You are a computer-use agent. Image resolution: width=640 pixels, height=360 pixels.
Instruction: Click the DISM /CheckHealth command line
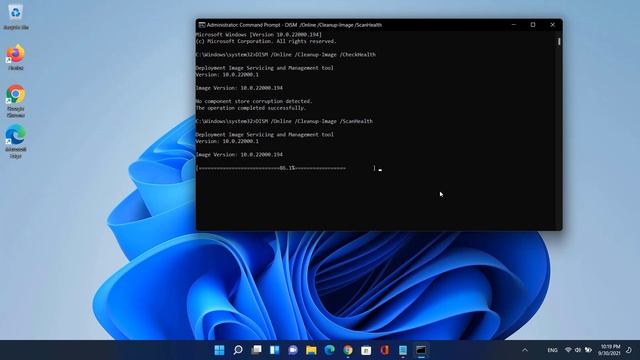point(286,55)
